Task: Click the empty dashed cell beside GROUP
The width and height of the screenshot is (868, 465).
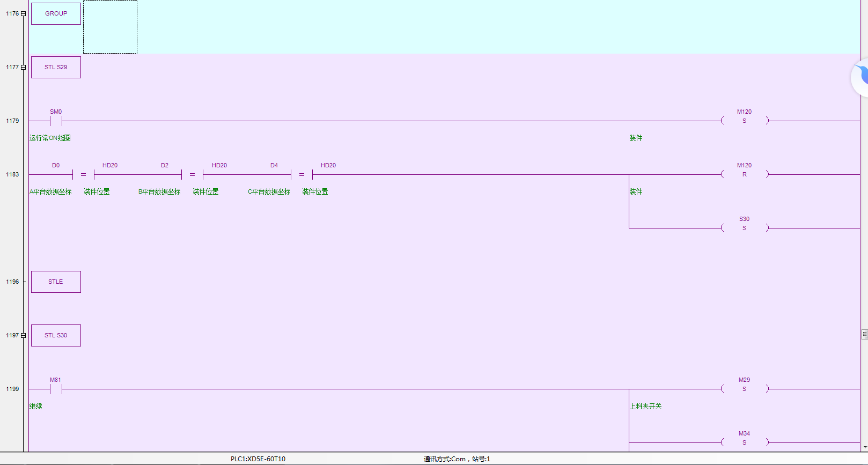Action: (110, 27)
